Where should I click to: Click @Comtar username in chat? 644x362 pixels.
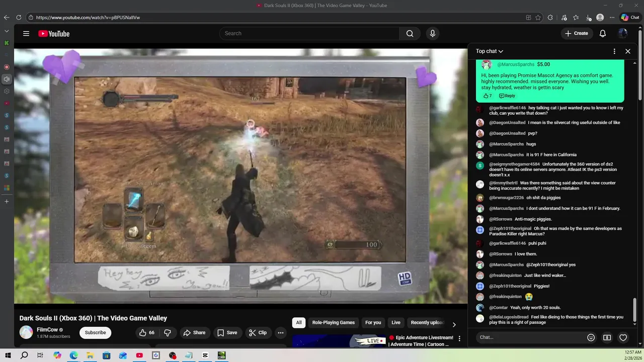point(498,308)
